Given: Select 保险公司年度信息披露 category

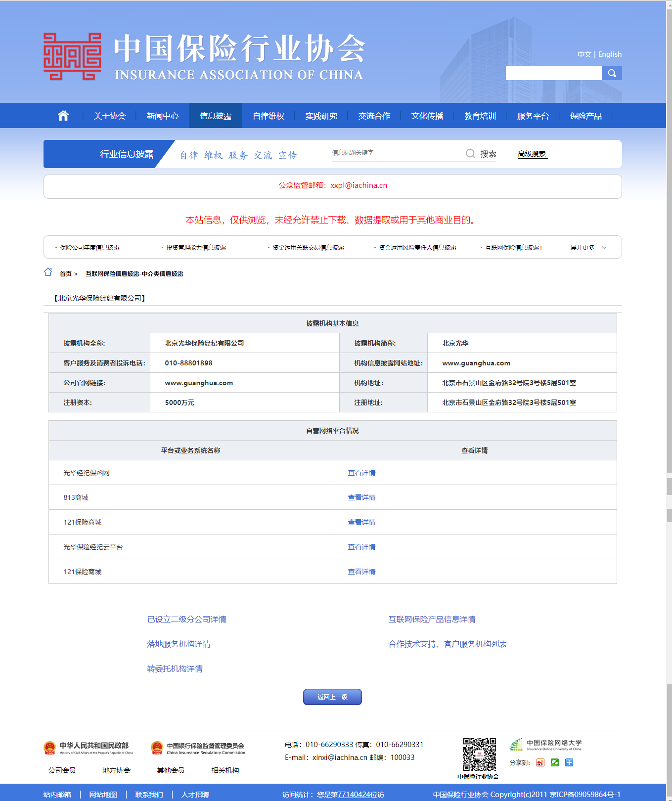Looking at the screenshot, I should [90, 248].
